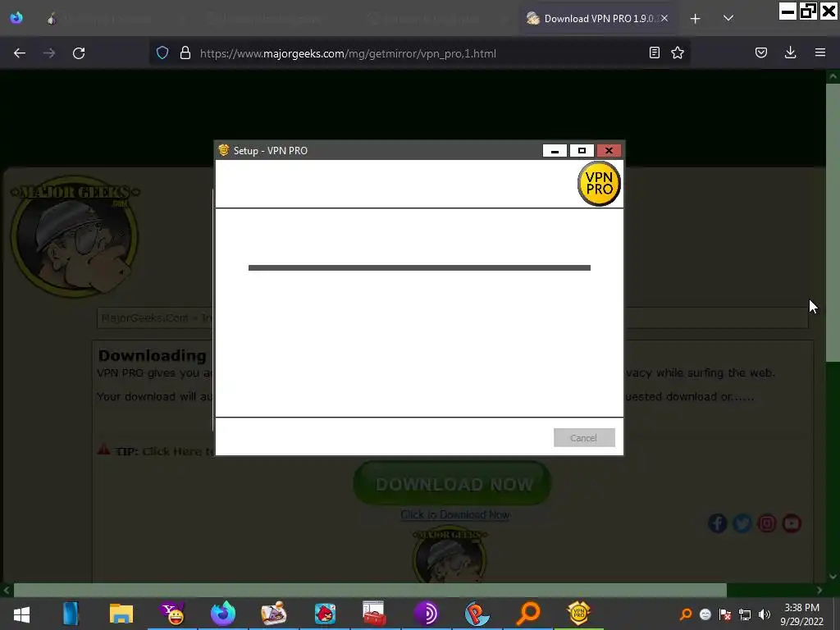840x630 pixels.
Task: Close the Setup - VPN PRO dialog
Action: (x=609, y=151)
